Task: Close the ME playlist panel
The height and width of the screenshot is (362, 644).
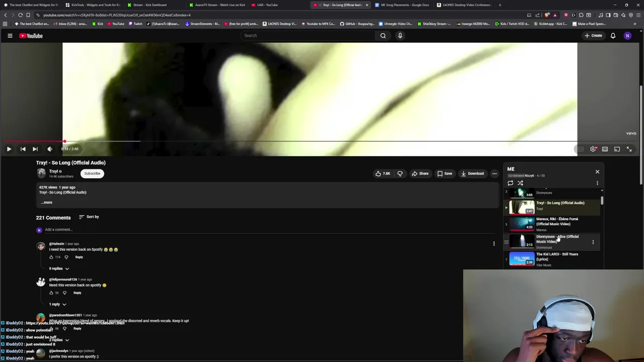Action: tap(597, 172)
